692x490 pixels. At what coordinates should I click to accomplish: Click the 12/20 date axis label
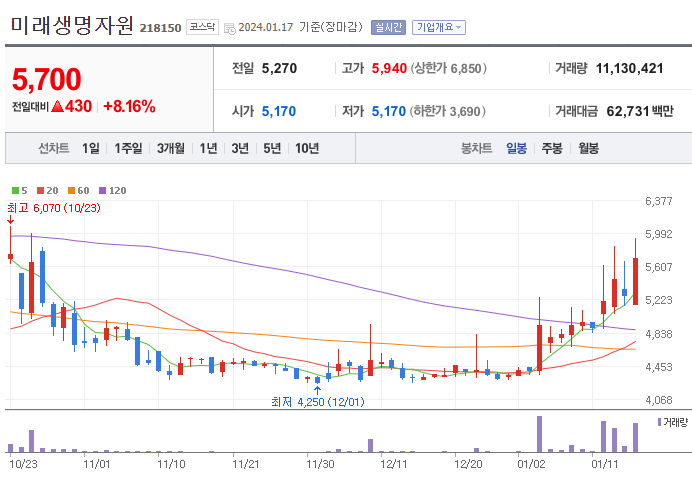click(x=468, y=464)
